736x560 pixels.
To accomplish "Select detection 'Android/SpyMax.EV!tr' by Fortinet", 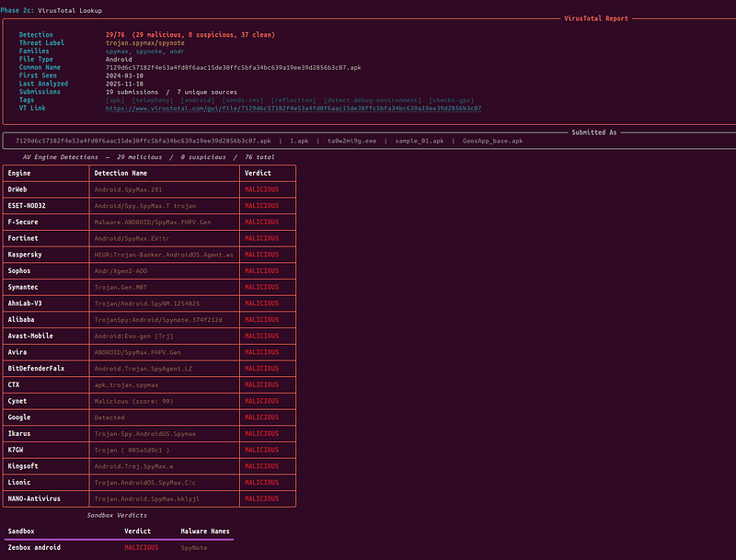I will 132,238.
